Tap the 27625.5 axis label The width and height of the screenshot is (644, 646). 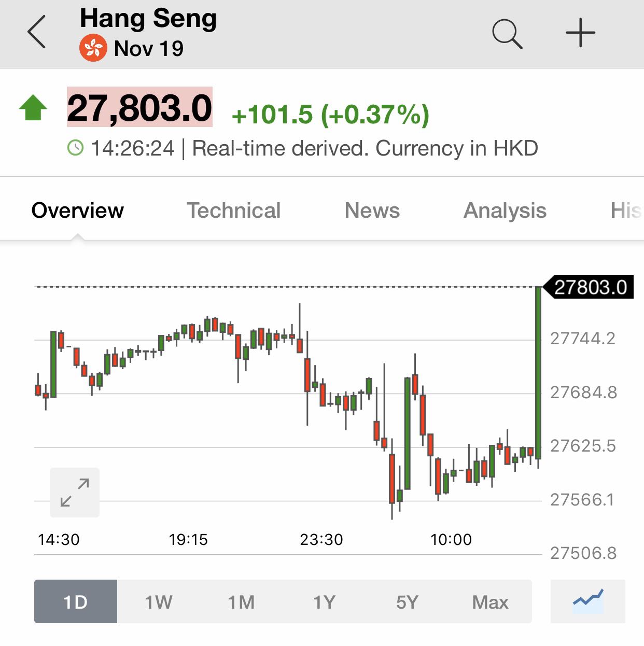pos(583,446)
